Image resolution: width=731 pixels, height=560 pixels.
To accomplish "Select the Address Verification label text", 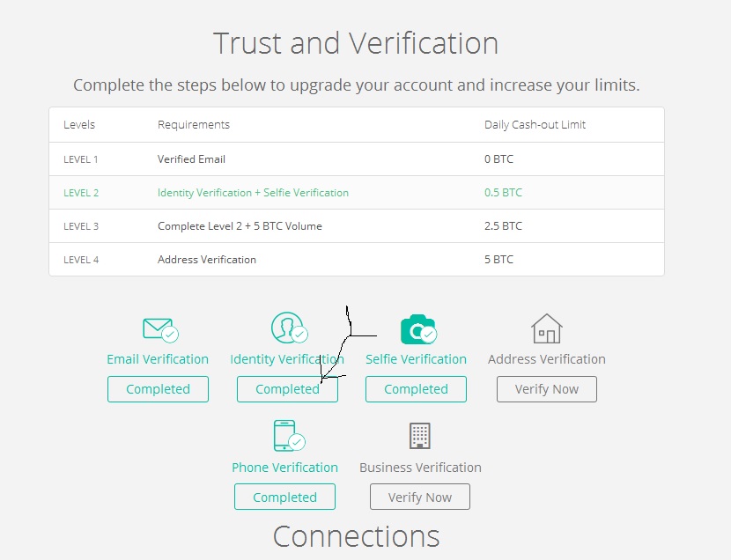I will point(546,358).
